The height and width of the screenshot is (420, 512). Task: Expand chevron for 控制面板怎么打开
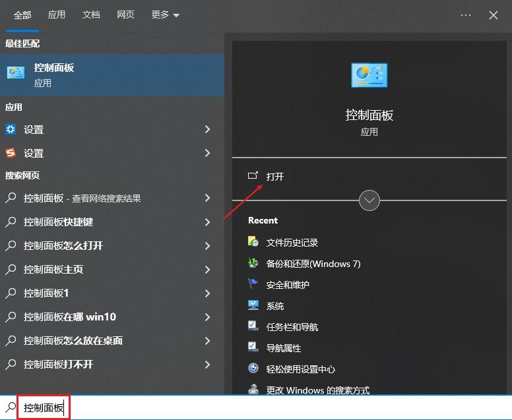coord(207,245)
